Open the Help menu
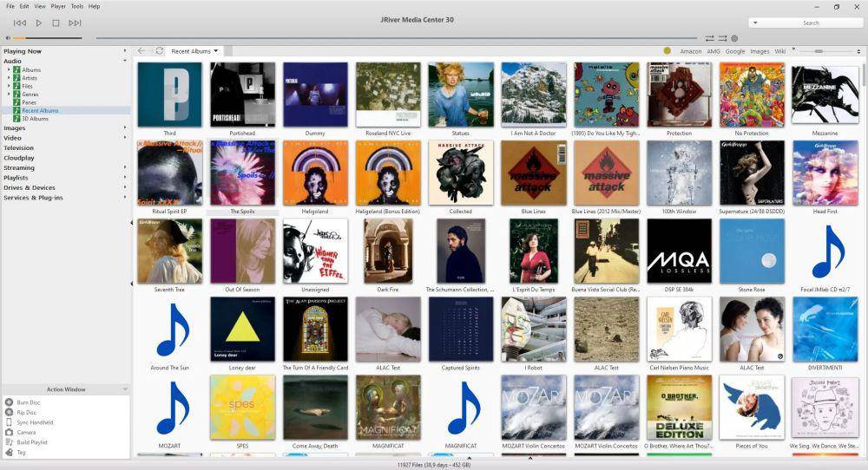 click(x=94, y=6)
